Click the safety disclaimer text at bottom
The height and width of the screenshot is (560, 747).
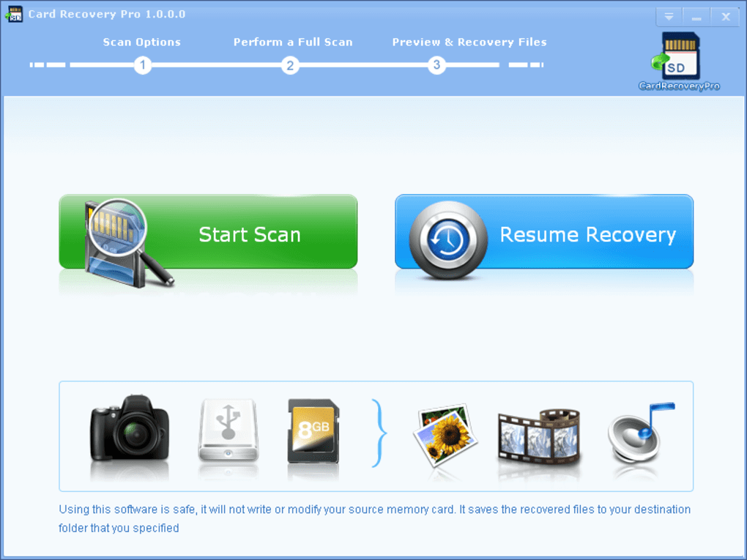click(x=373, y=516)
